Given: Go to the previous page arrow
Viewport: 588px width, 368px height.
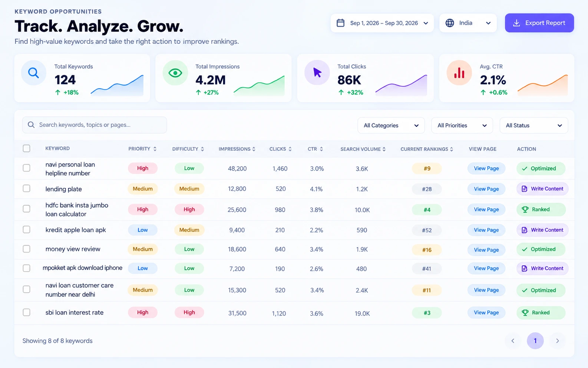Looking at the screenshot, I should 513,341.
